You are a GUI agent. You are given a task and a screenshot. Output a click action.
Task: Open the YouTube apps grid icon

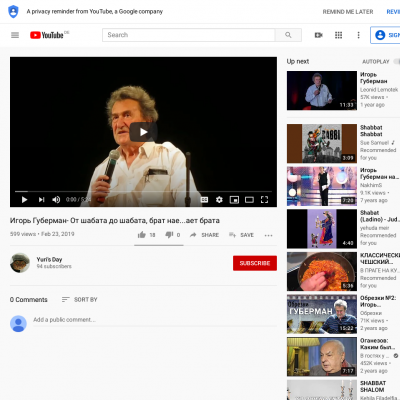pos(338,35)
